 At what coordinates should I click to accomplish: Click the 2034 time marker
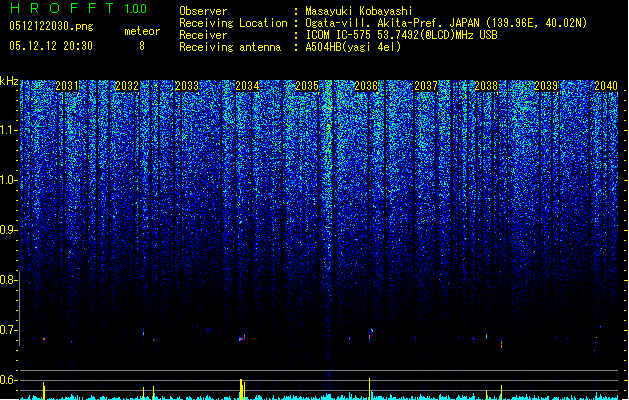[x=247, y=86]
